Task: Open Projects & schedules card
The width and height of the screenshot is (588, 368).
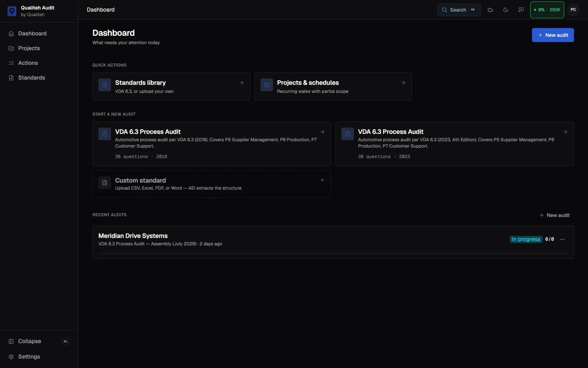Action: [333, 86]
